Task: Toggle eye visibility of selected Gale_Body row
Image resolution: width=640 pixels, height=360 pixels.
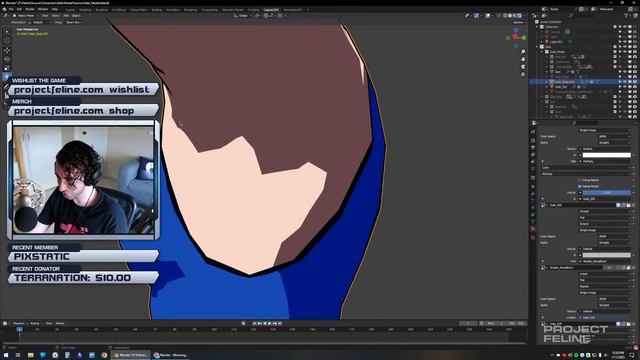Action: 624,82
